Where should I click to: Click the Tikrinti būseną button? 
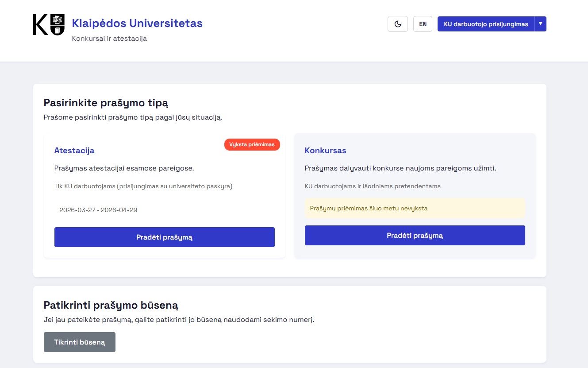point(80,342)
